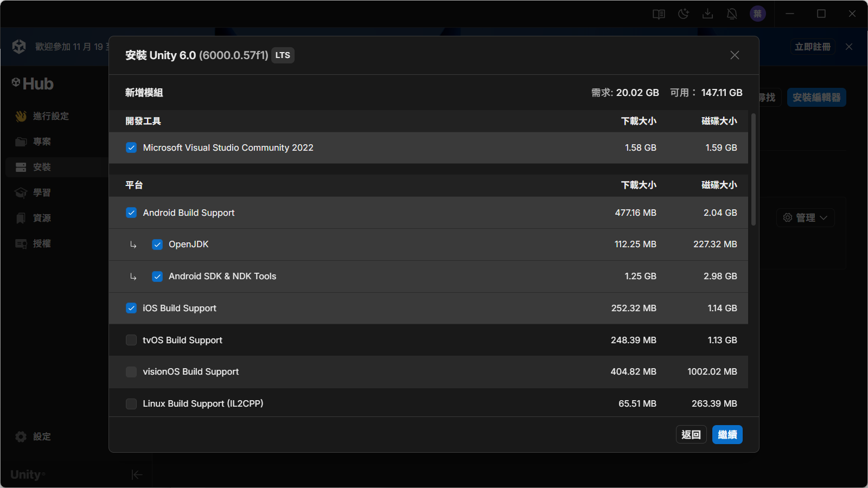
Task: Open the downloads icon
Action: point(707,14)
